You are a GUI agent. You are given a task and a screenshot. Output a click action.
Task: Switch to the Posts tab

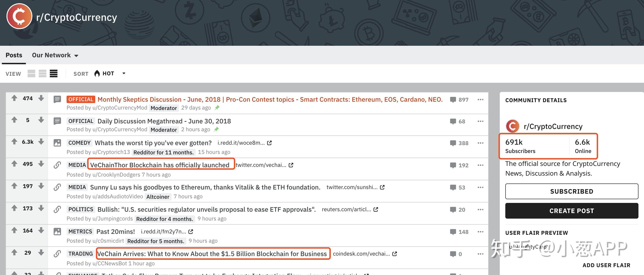(14, 55)
